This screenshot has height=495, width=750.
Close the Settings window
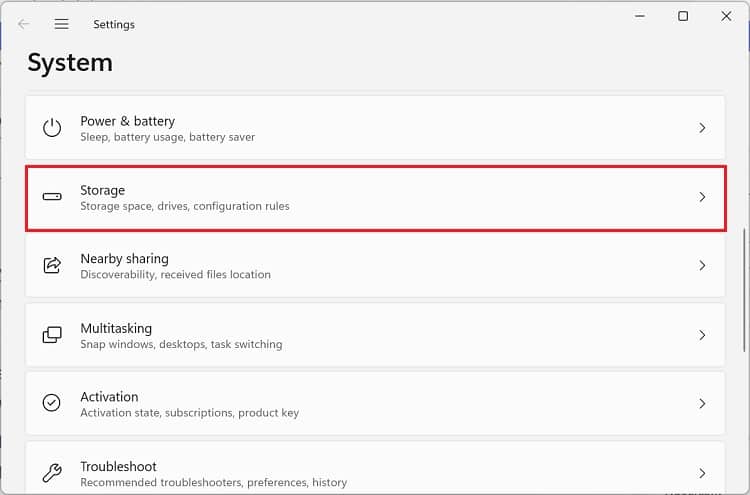[726, 16]
